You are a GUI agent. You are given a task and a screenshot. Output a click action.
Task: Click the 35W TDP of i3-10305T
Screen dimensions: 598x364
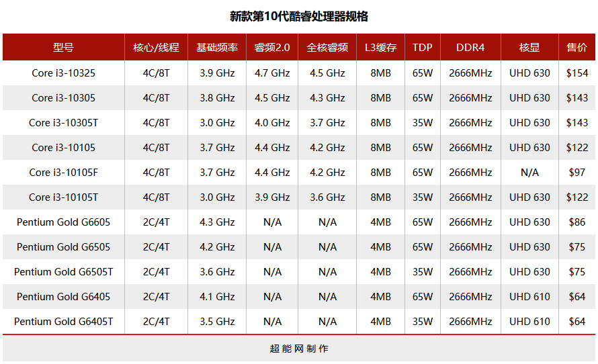[x=422, y=122]
